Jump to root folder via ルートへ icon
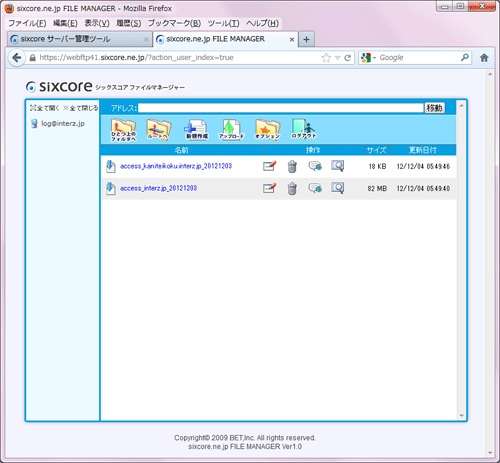500x463 pixels. [x=159, y=130]
